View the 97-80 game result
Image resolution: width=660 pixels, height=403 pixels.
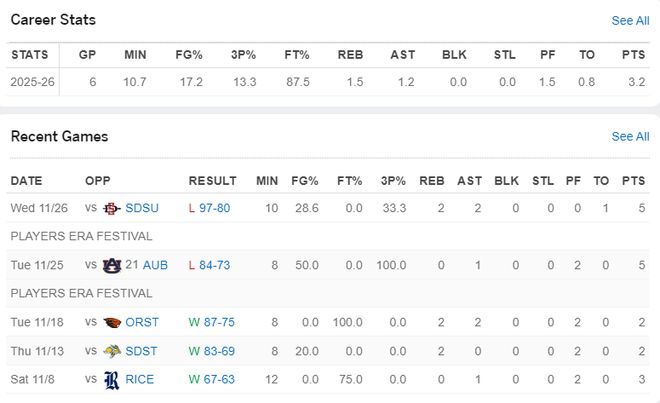click(x=214, y=208)
